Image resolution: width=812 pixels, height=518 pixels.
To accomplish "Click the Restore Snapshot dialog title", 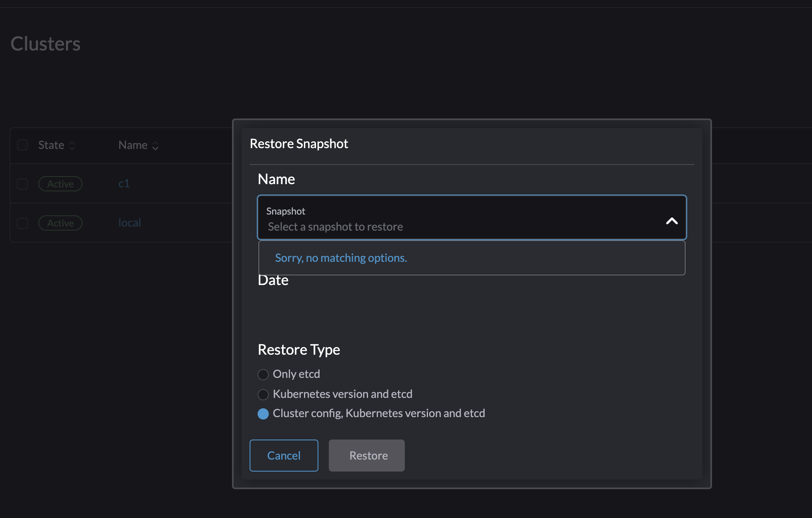I will (x=299, y=143).
